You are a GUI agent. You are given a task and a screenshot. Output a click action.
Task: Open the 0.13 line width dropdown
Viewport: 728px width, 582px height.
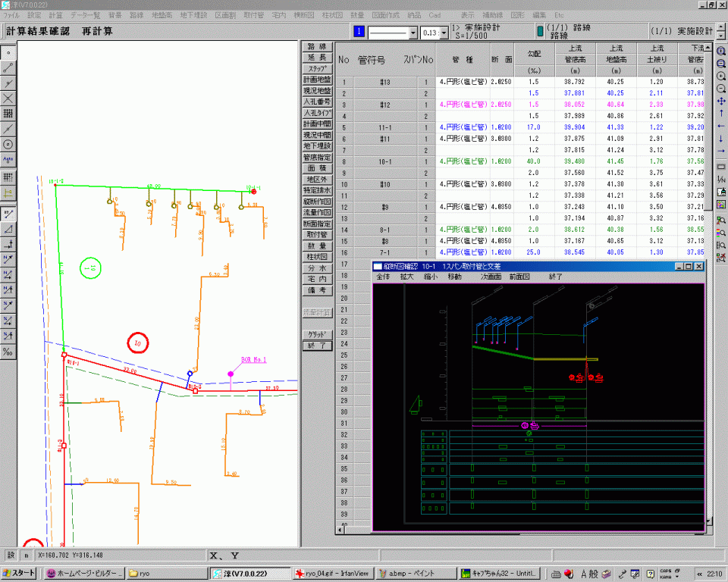pos(442,33)
